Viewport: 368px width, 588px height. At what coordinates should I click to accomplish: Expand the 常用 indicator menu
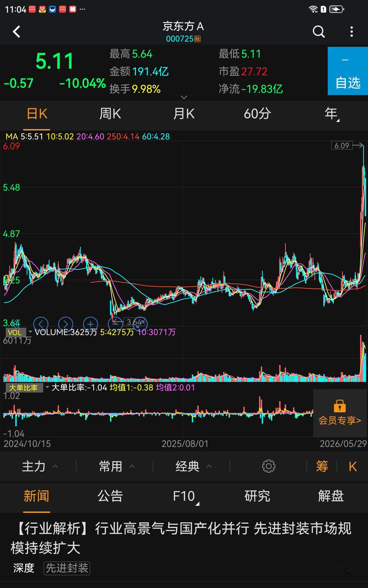(x=117, y=466)
